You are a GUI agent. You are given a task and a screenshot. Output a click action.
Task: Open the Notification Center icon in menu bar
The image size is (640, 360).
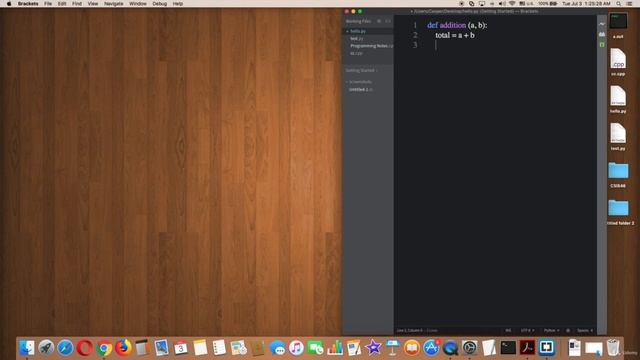(629, 4)
